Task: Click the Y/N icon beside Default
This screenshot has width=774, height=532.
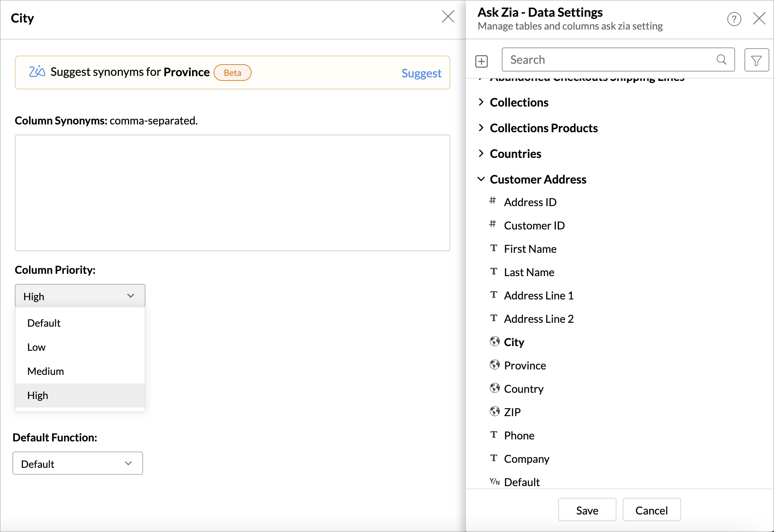Action: (494, 481)
